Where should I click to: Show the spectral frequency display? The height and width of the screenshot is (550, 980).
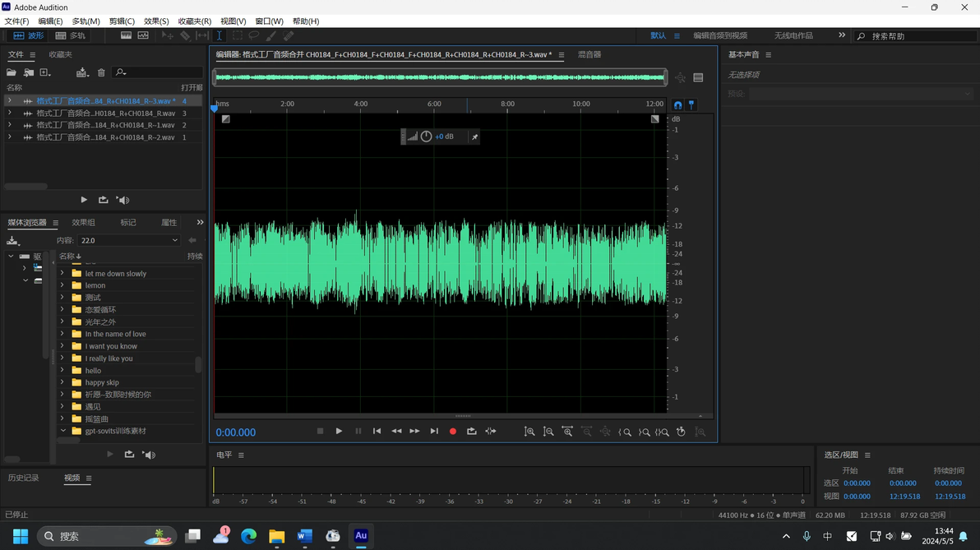(127, 35)
